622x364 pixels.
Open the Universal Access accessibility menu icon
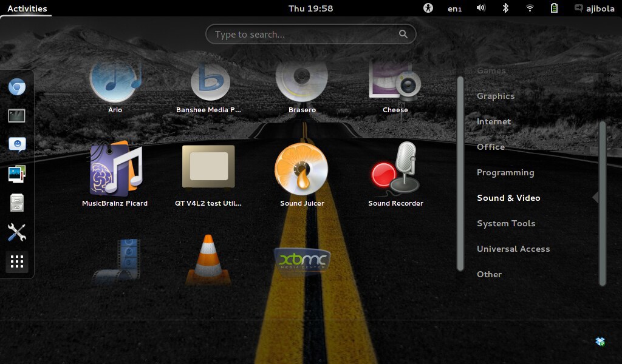tap(428, 8)
